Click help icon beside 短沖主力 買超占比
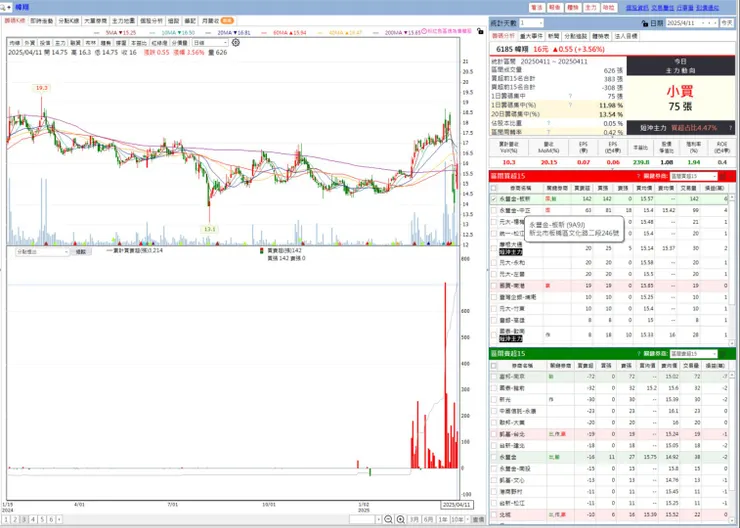 [730, 128]
